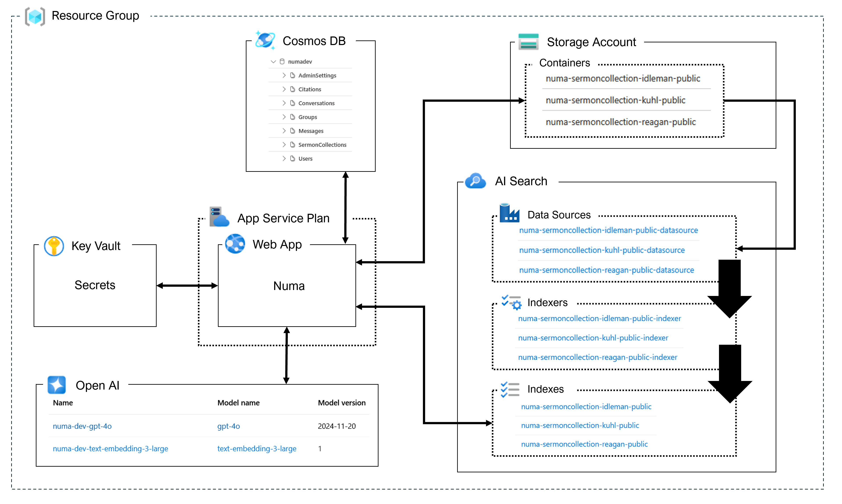
Task: Click the numadev database icon
Action: pos(282,62)
